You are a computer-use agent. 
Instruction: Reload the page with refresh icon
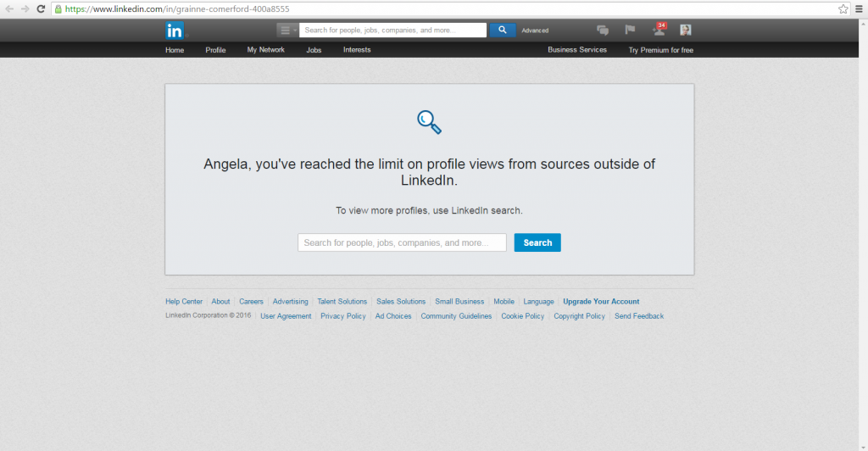coord(41,8)
